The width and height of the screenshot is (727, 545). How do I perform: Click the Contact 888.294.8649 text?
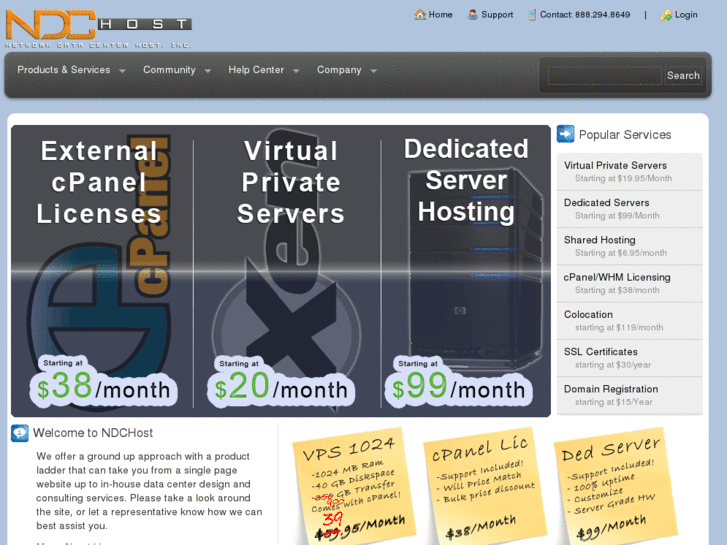[585, 15]
